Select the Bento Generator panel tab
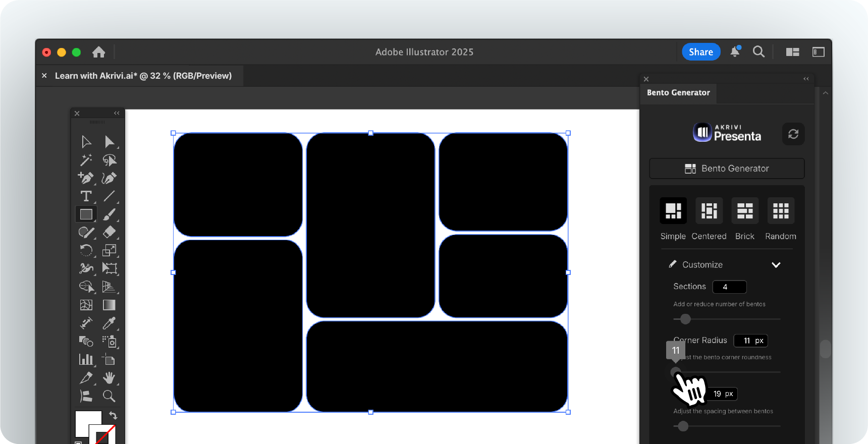 pyautogui.click(x=678, y=93)
